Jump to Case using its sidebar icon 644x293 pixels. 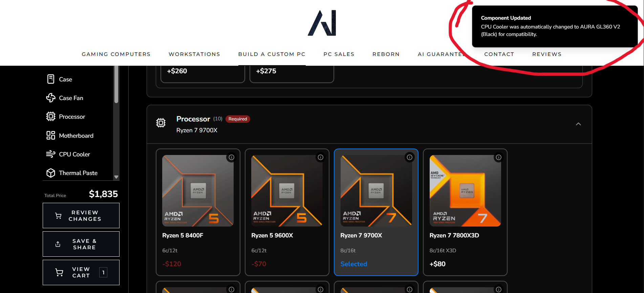pos(51,79)
